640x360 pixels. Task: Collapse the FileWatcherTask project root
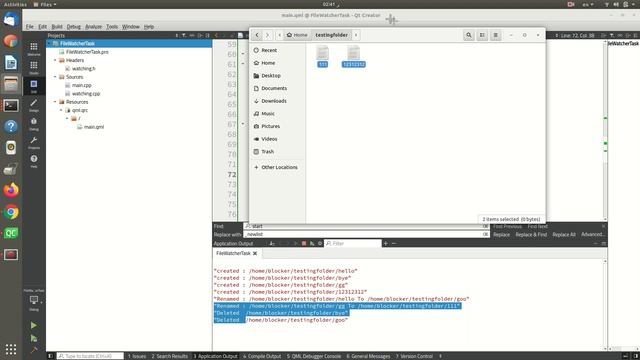coord(49,43)
